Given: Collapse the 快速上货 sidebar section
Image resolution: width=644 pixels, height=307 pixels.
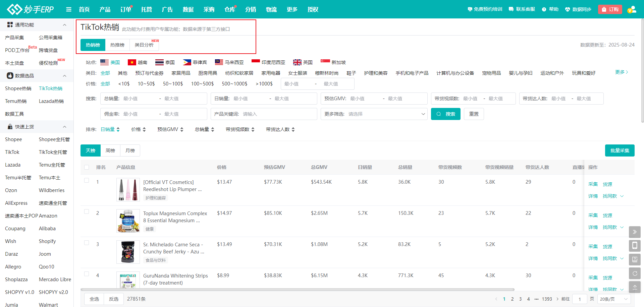Looking at the screenshot, I should point(65,127).
